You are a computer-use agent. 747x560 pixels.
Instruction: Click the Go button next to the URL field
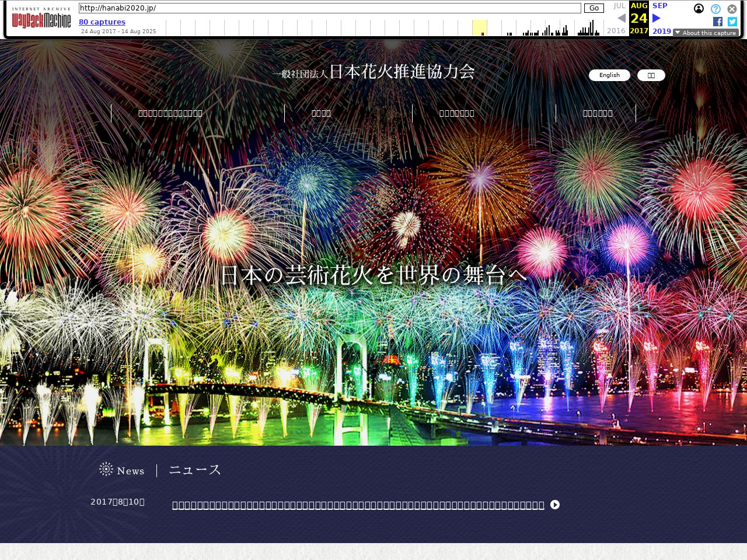[594, 8]
